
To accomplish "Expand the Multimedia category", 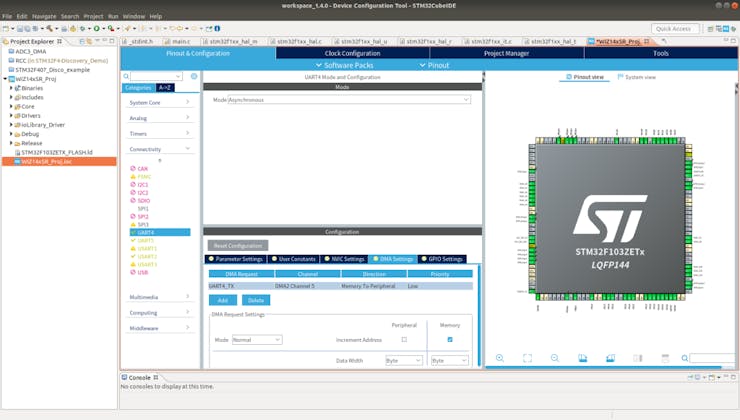I will click(160, 297).
